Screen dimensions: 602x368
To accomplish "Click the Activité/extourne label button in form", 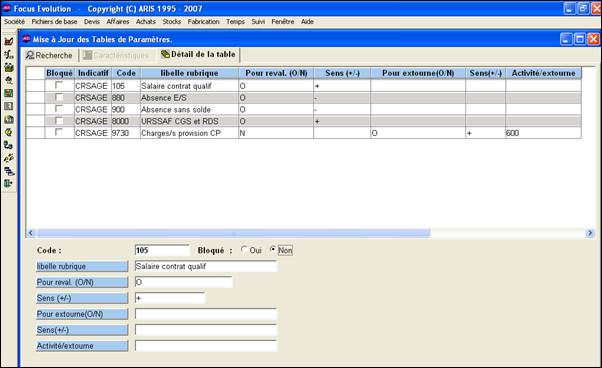I will click(82, 346).
